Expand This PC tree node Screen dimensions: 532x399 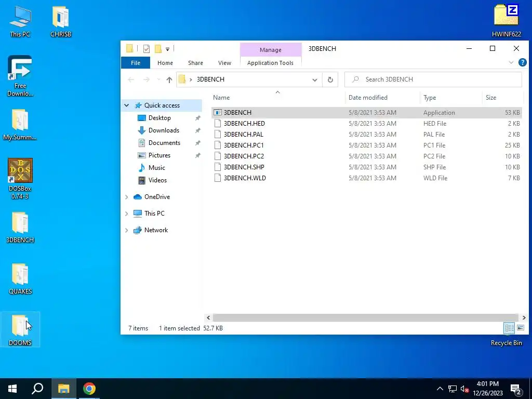tap(127, 214)
